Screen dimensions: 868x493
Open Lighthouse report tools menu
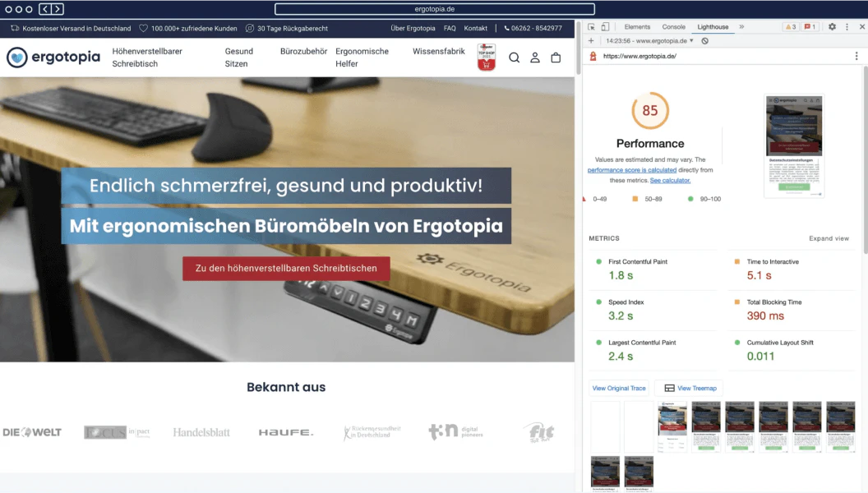856,56
